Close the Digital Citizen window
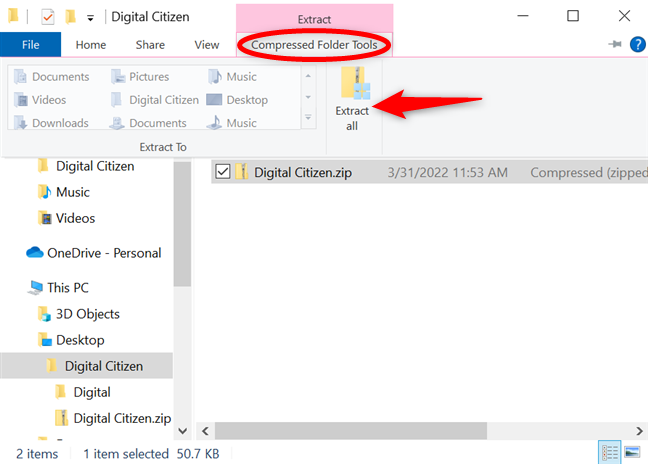This screenshot has width=648, height=464. pos(624,16)
